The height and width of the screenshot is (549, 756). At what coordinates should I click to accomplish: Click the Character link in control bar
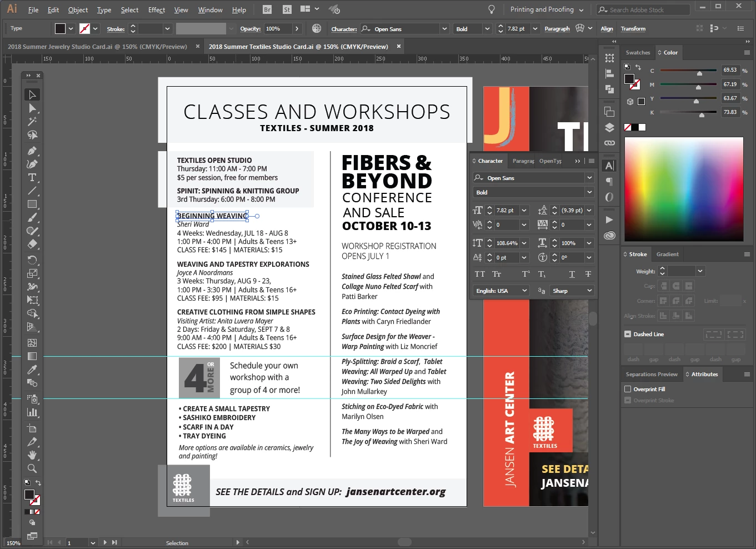344,29
